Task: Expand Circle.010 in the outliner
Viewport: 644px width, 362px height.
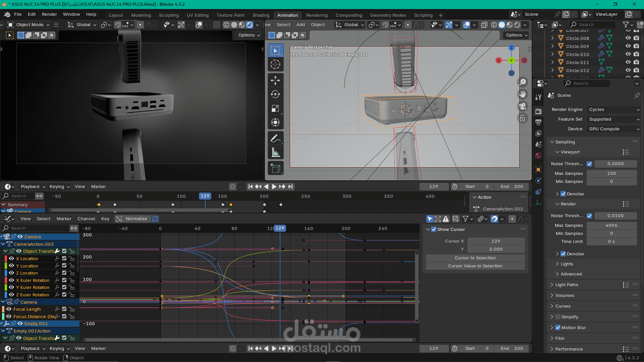Action: (x=552, y=54)
